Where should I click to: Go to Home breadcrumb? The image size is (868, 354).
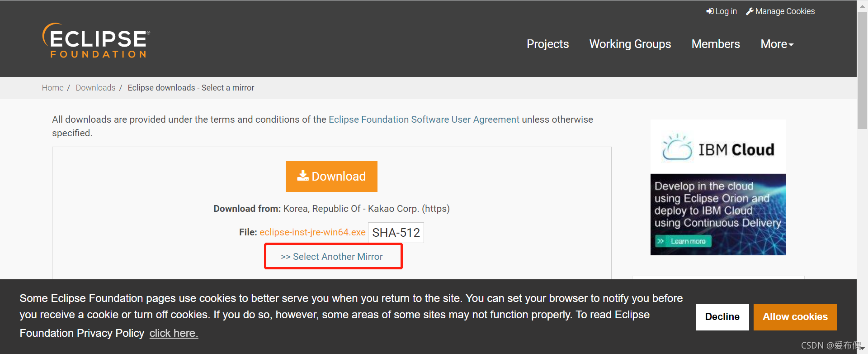point(53,88)
